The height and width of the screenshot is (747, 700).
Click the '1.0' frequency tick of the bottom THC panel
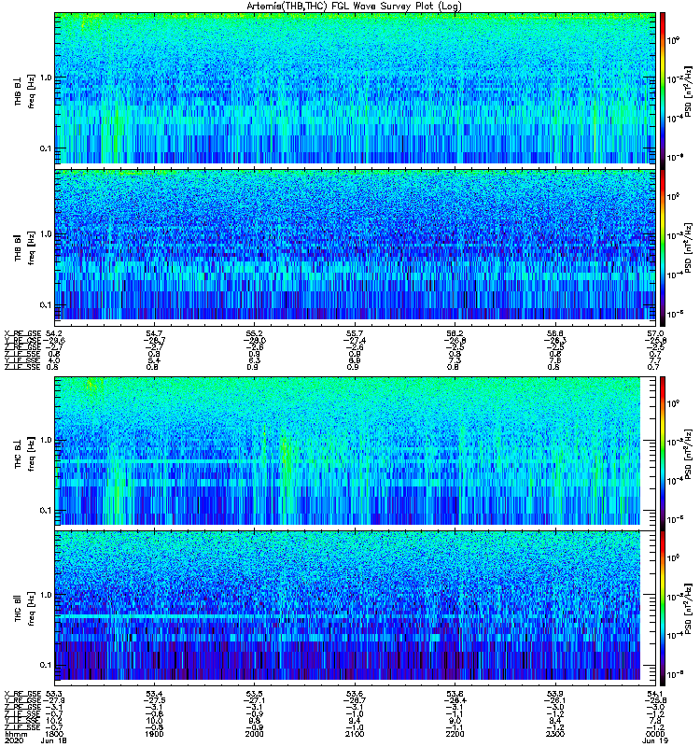coord(46,595)
